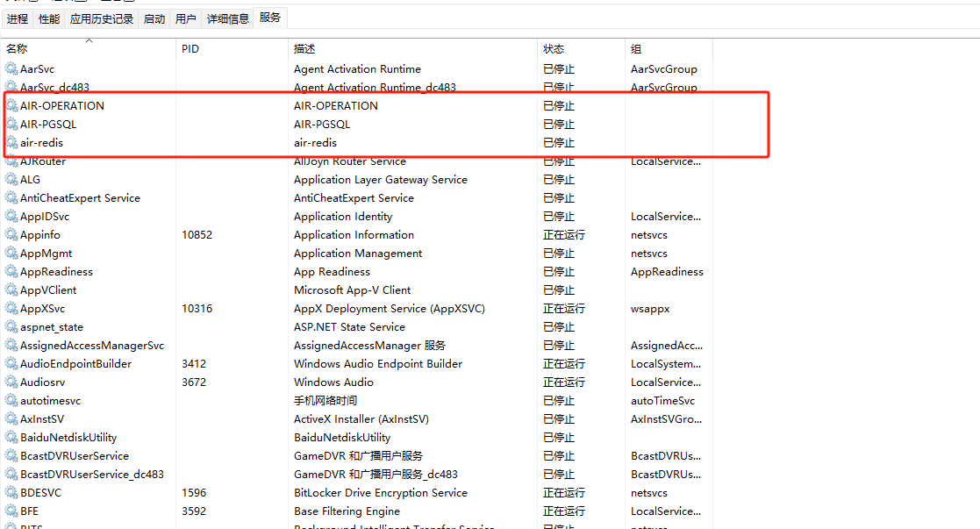Image resolution: width=980 pixels, height=529 pixels.
Task: Click the ALG service gear icon
Action: point(12,179)
